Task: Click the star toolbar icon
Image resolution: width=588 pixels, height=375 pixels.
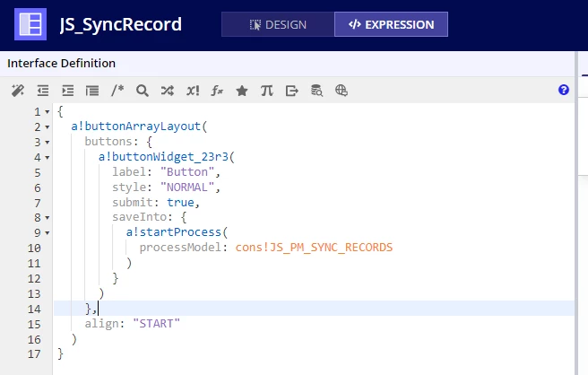Action: tap(242, 91)
